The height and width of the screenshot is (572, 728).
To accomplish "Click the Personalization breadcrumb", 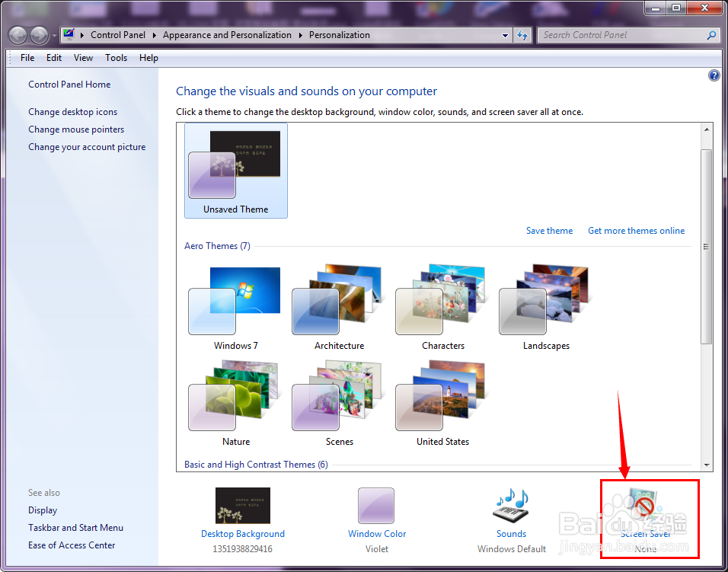I will point(340,35).
